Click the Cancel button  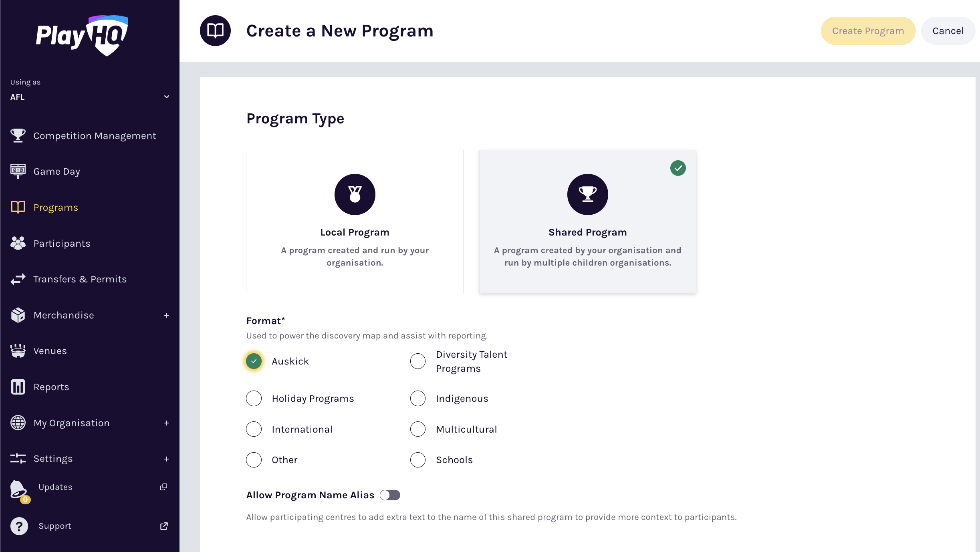coord(948,31)
